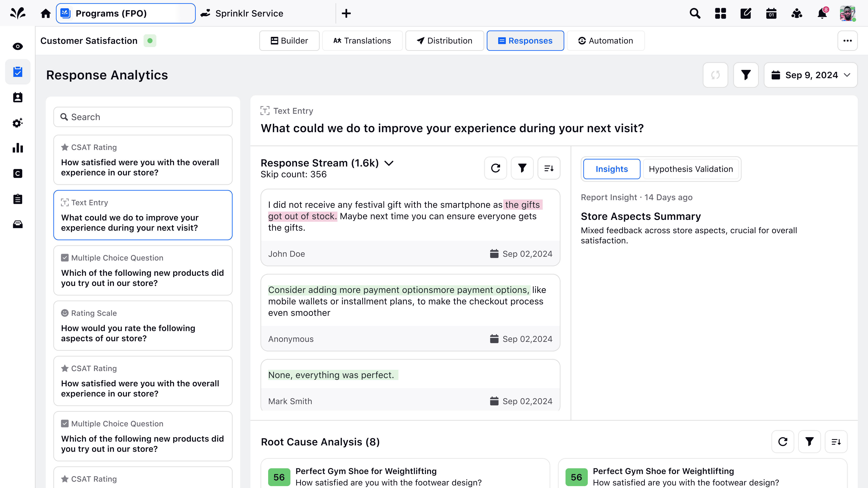Sort the Root Cause Analysis list

click(836, 441)
